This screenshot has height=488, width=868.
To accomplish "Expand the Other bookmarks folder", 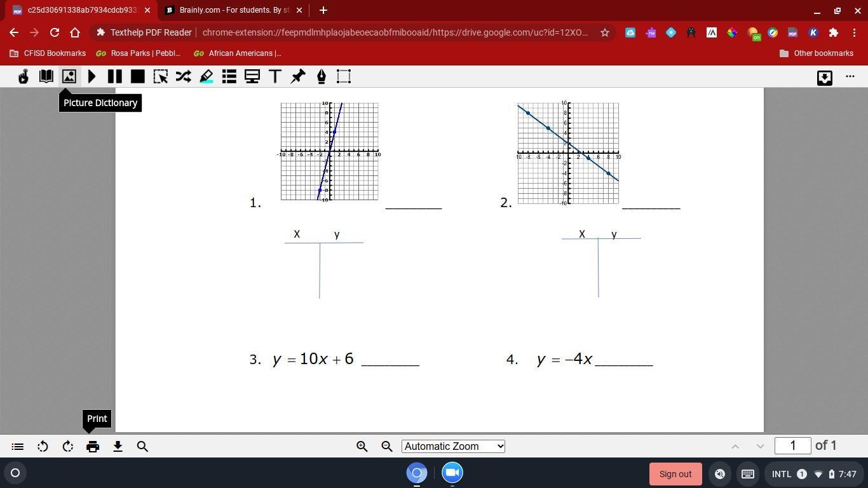I will click(817, 53).
